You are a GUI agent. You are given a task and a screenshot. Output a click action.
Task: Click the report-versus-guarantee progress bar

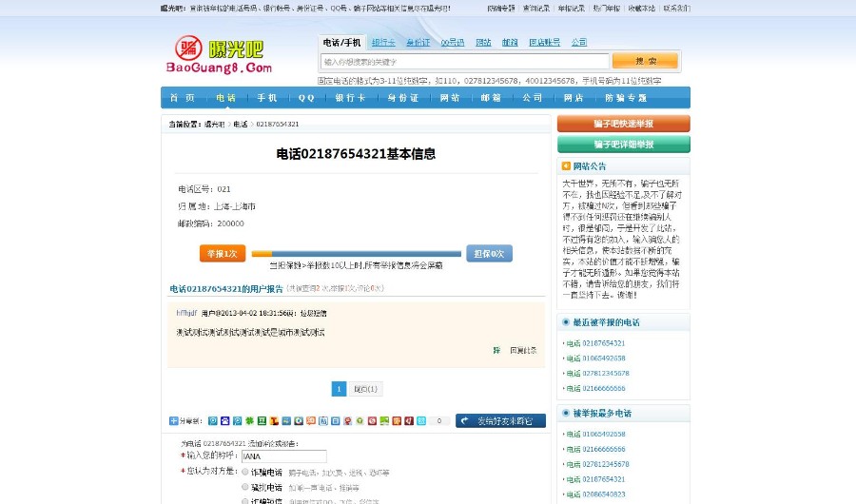[356, 254]
